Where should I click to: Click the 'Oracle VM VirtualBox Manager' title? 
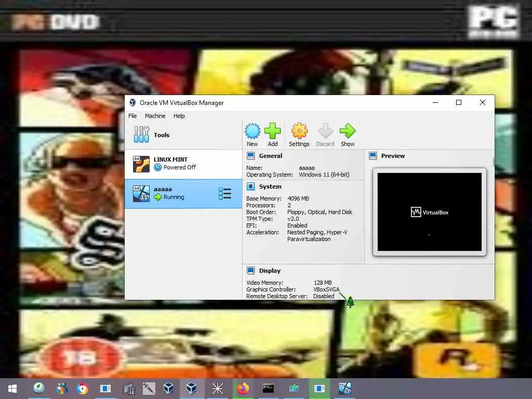click(x=181, y=103)
